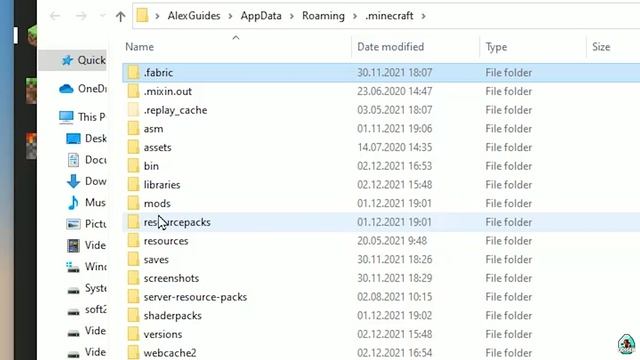This screenshot has width=640, height=360.
Task: Open Desktop in navigation pane
Action: point(87,139)
